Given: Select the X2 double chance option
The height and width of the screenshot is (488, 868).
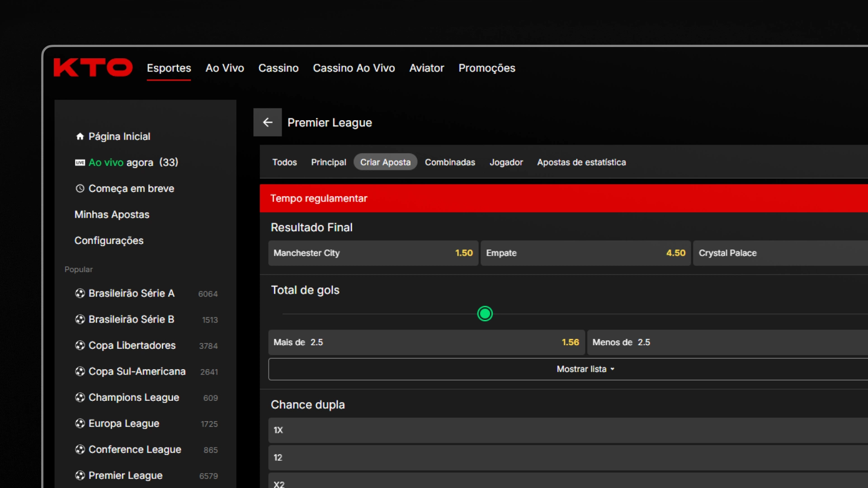Looking at the screenshot, I should (568, 481).
